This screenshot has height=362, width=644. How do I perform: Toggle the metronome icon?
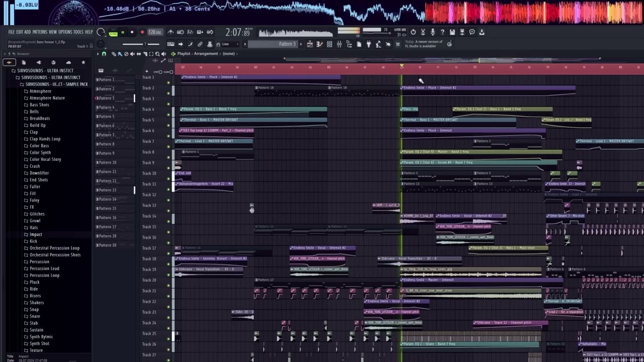click(x=171, y=32)
